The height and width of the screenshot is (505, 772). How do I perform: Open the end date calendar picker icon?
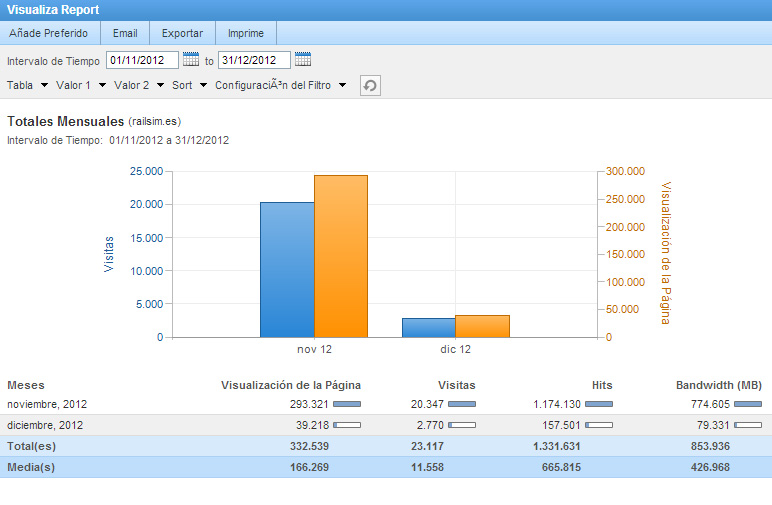tap(303, 60)
